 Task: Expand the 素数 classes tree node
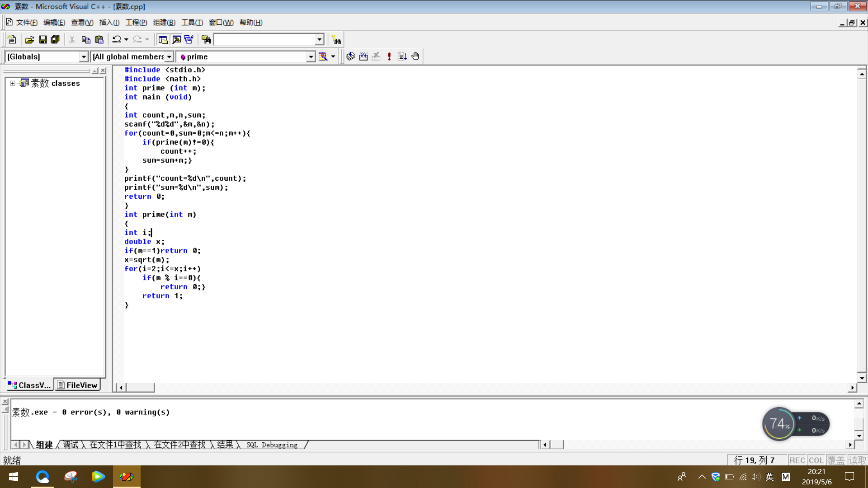(x=13, y=83)
